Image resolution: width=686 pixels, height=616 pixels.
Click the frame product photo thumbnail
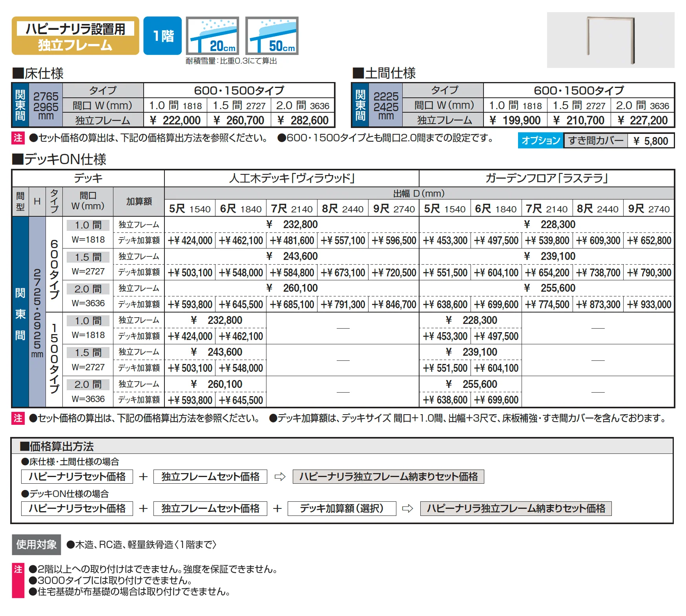point(611,40)
